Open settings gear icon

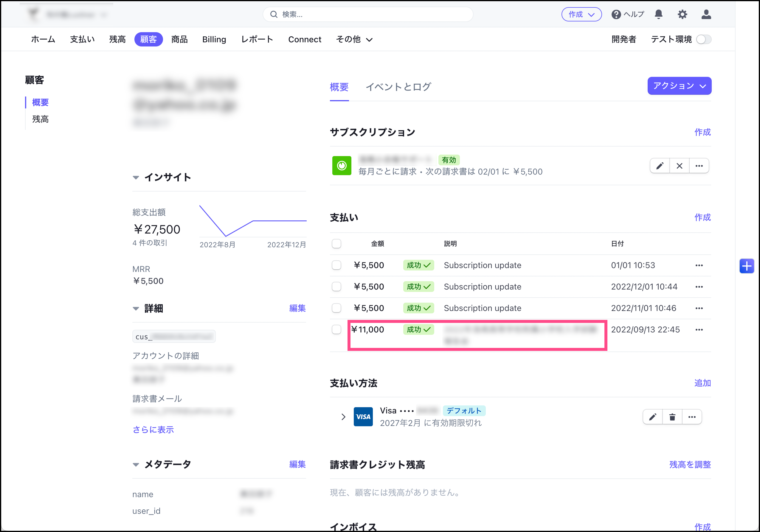pyautogui.click(x=682, y=14)
